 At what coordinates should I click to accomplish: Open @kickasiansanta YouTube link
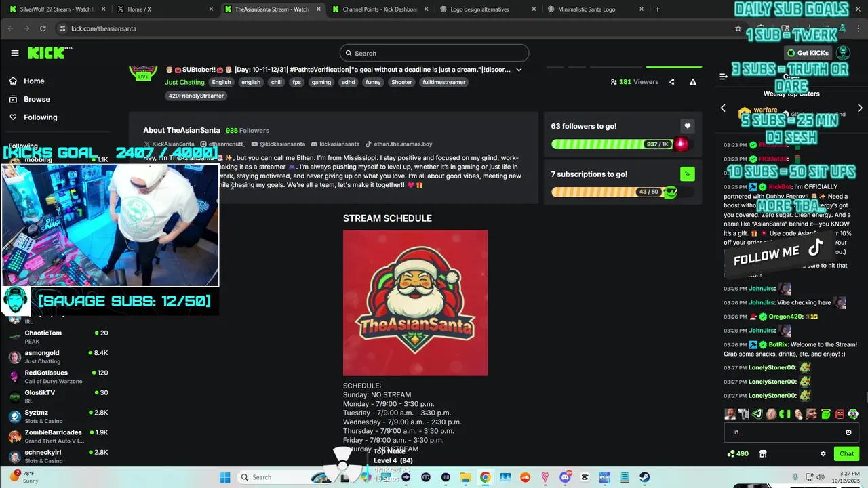pyautogui.click(x=278, y=144)
